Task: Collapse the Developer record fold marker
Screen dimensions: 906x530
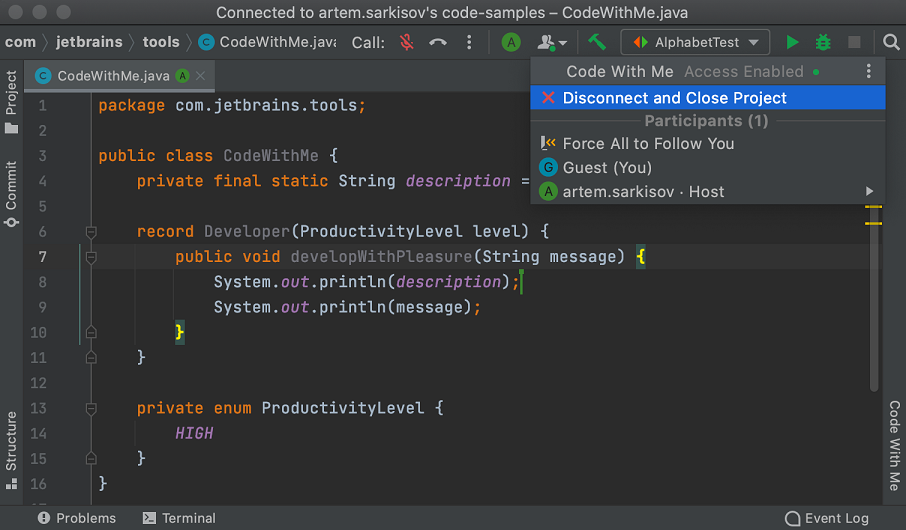Action: [x=90, y=232]
